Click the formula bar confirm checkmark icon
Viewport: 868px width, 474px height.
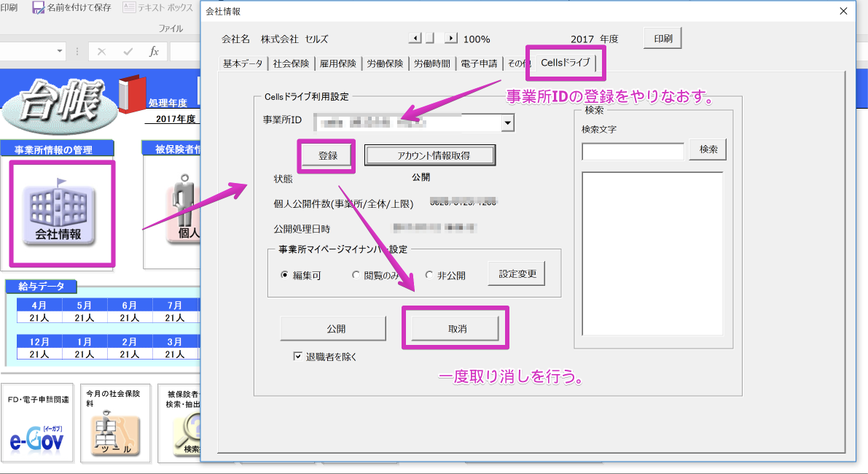[x=128, y=52]
